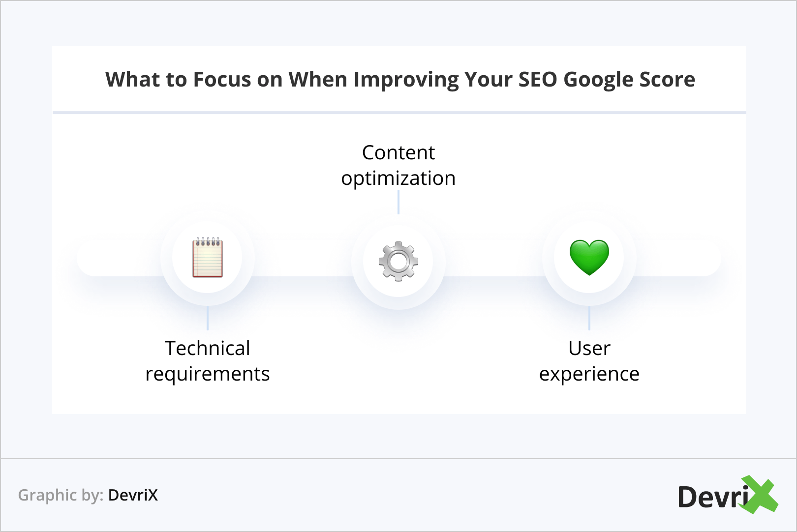Click the connector line below the heart icon
797x532 pixels.
[589, 318]
